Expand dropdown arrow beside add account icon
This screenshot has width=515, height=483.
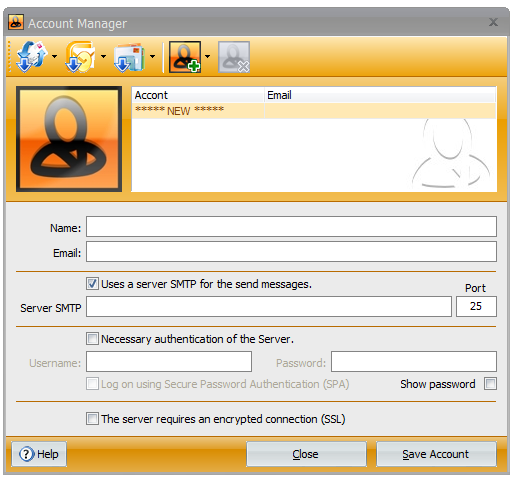(207, 57)
